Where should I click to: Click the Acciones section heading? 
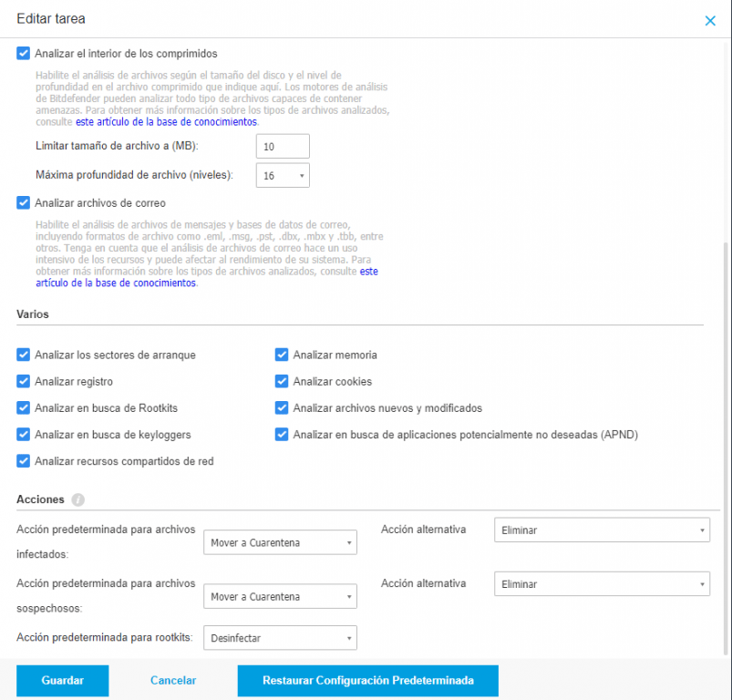pyautogui.click(x=41, y=499)
